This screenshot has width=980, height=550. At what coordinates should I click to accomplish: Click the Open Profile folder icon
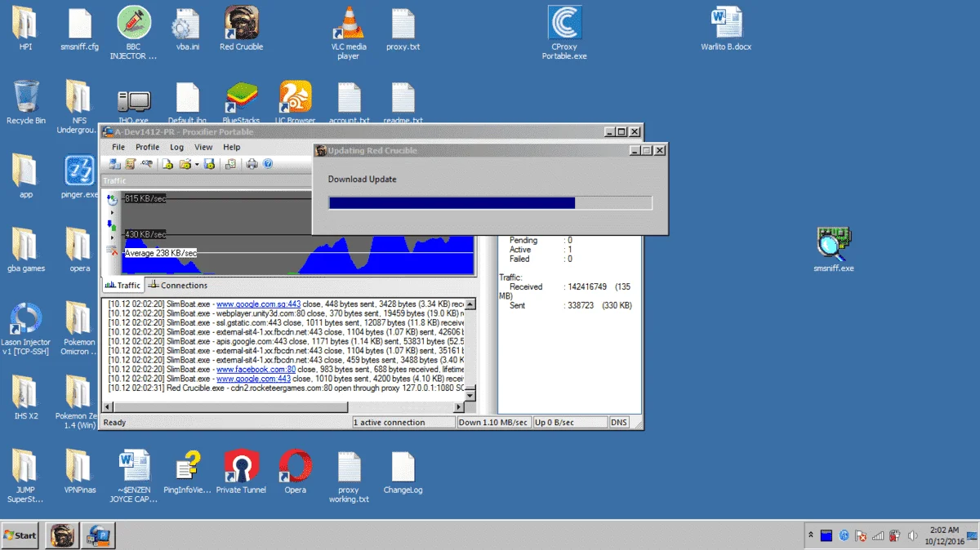point(185,164)
